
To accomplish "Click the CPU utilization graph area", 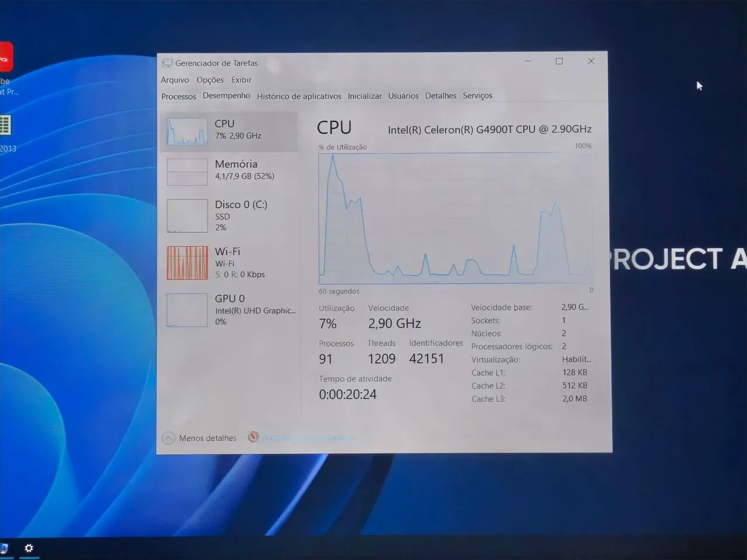I will coord(456,218).
